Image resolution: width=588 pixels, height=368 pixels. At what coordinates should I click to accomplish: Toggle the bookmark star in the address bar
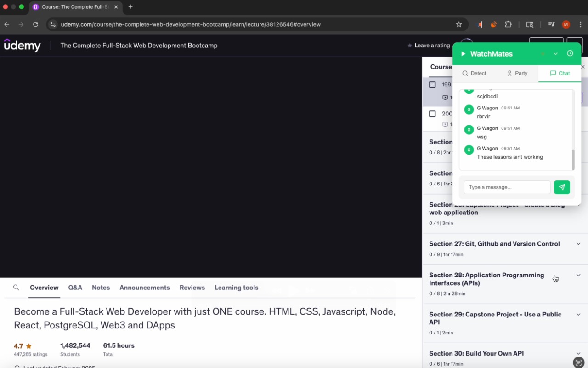(459, 24)
